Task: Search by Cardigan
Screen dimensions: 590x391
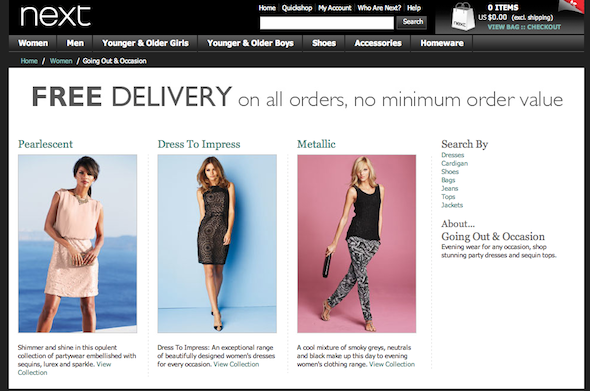Action: [455, 163]
